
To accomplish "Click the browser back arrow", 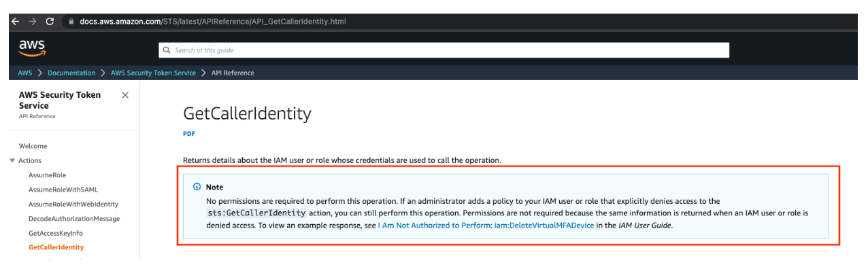I will [x=14, y=21].
